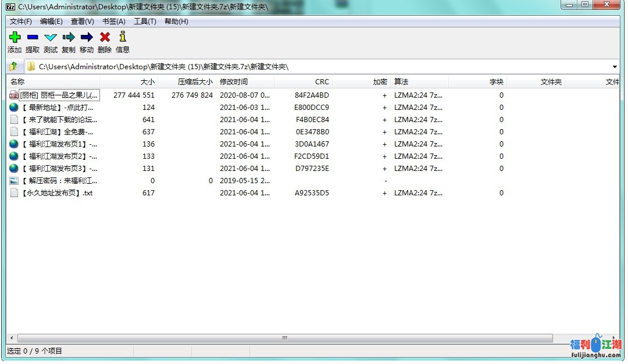The height and width of the screenshot is (364, 628).
Task: Click the up-folder icon beside address bar
Action: [x=14, y=66]
